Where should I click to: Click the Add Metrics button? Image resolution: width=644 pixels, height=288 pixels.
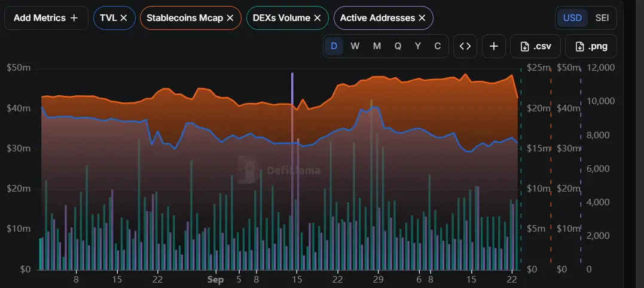[46, 18]
